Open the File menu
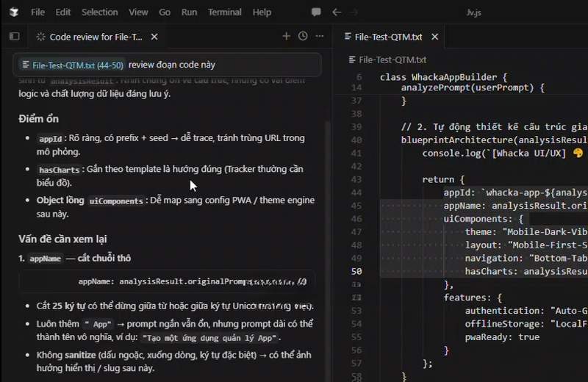Viewport: 588px width, 382px height. tap(38, 12)
